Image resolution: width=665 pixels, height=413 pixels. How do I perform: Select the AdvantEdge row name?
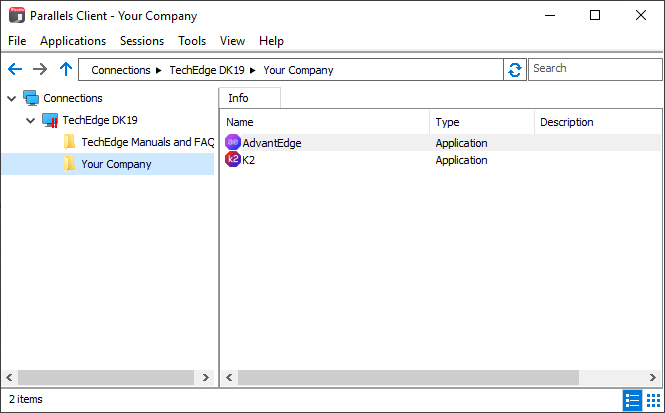[x=272, y=143]
